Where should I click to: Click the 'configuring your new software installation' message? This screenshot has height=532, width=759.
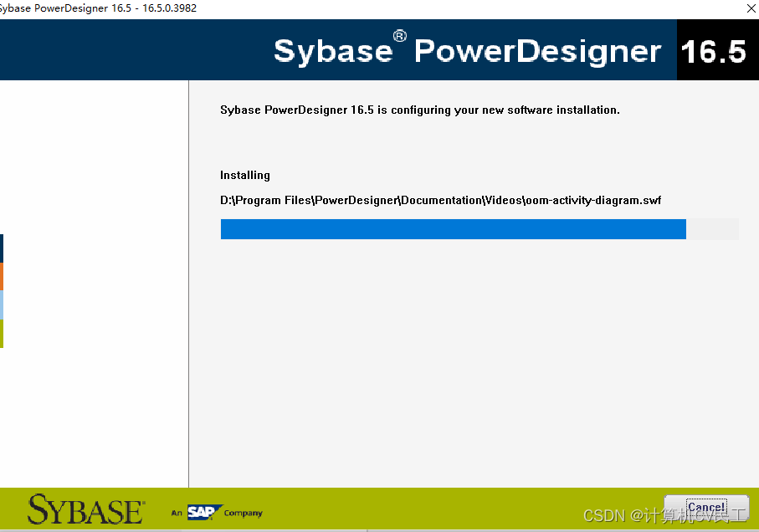(420, 110)
